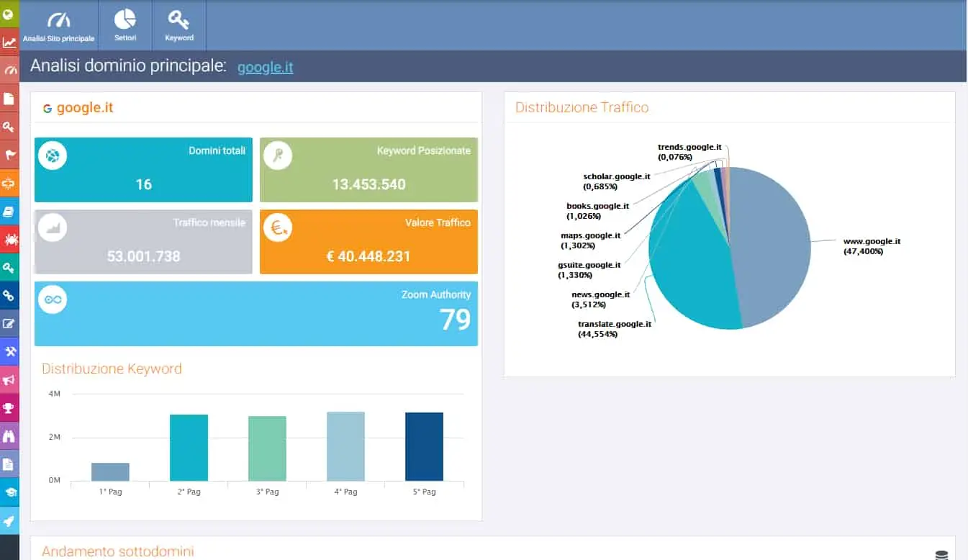968x560 pixels.
Task: Click the 1° Pag bar
Action: 110,471
